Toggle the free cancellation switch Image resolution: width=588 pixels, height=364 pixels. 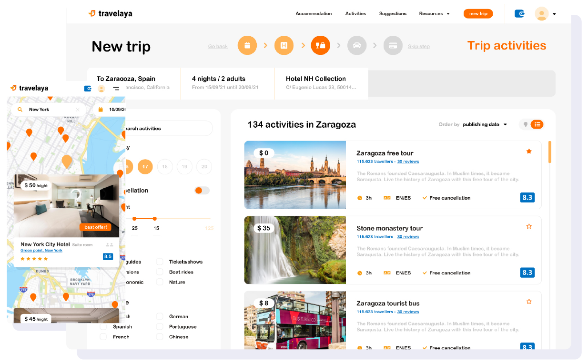[x=202, y=191]
